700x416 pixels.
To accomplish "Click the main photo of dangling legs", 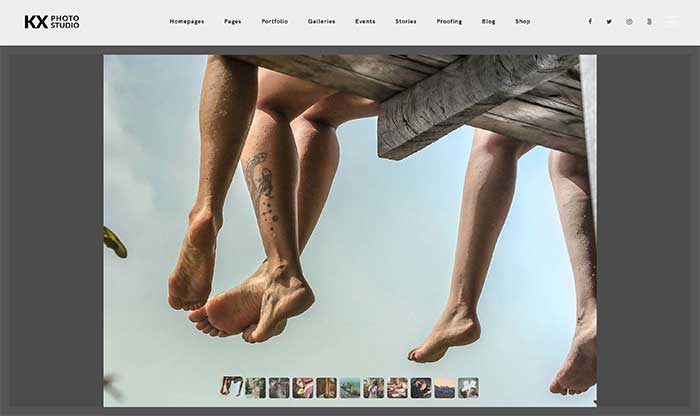I will pyautogui.click(x=350, y=220).
